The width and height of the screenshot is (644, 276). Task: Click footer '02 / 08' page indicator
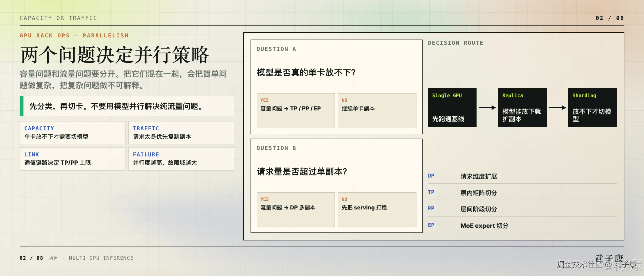pyautogui.click(x=31, y=258)
